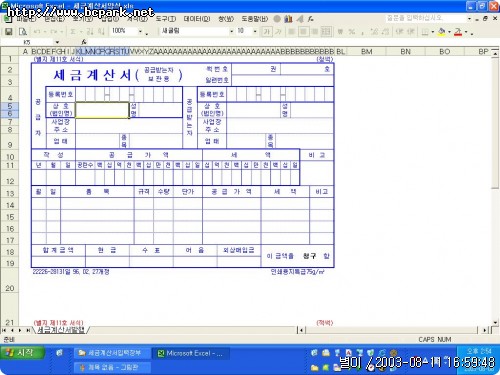500x375 pixels.
Task: Select the 세금계산서 sheet tab at the bottom
Action: [61, 330]
